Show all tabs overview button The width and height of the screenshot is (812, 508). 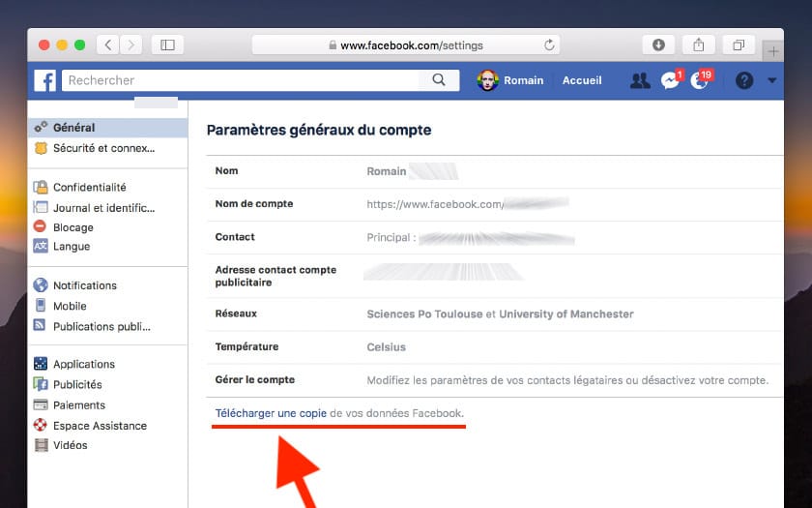pyautogui.click(x=739, y=45)
